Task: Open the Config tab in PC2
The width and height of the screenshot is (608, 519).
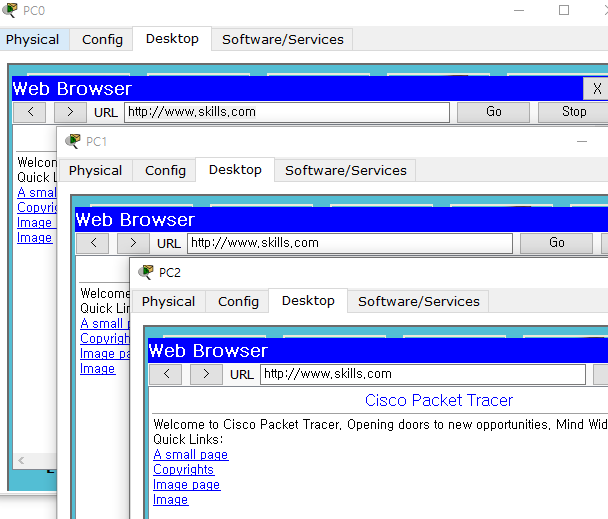Action: pos(238,302)
